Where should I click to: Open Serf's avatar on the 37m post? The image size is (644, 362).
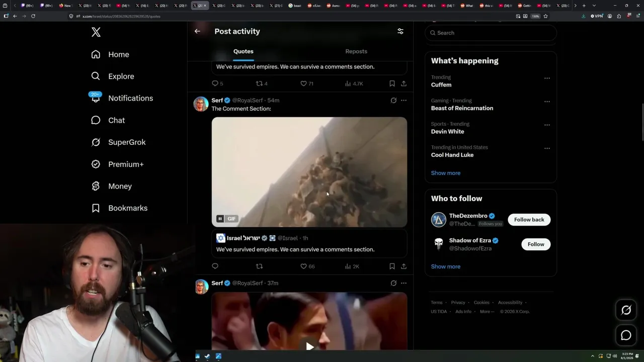tap(201, 287)
